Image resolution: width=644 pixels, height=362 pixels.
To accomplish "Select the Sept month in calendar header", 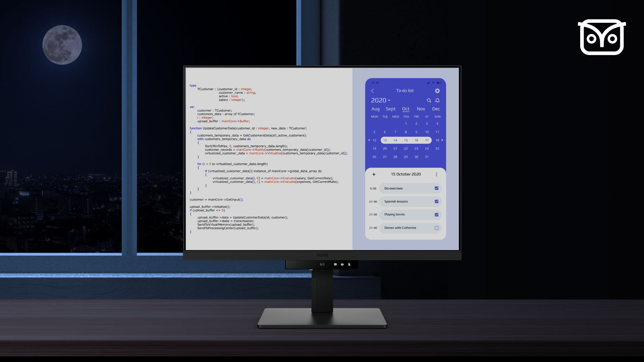I will (390, 109).
